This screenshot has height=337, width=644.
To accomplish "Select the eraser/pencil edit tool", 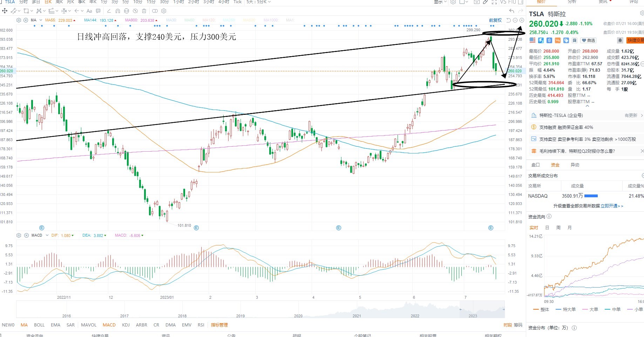I will [109, 11].
